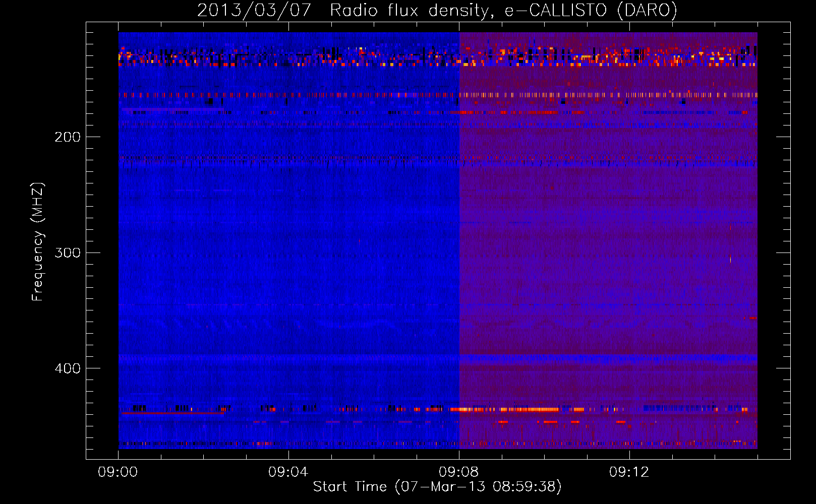This screenshot has width=816, height=504.
Task: Click the '09:12' time tick label
Action: click(629, 472)
